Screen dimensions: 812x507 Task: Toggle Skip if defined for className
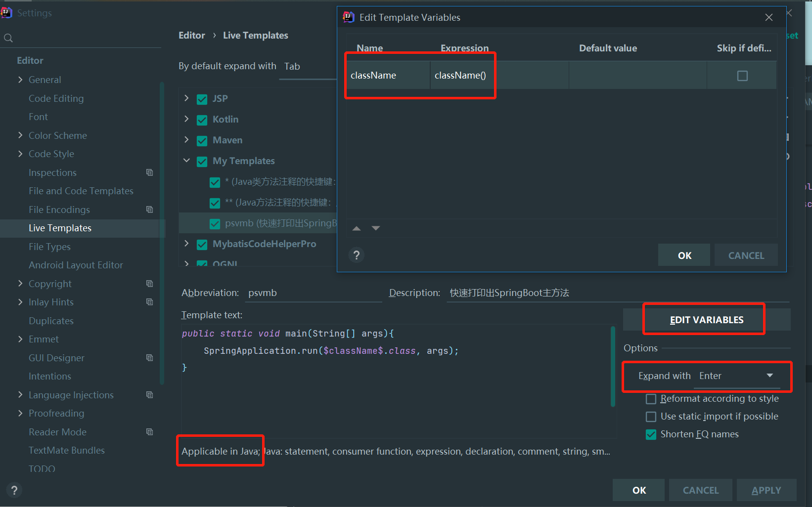click(742, 76)
